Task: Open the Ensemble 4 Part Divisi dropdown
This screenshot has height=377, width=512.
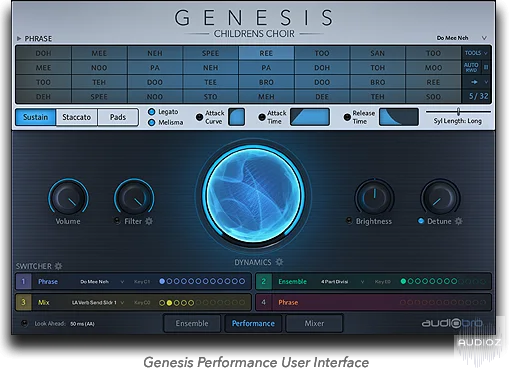Action: coord(362,282)
